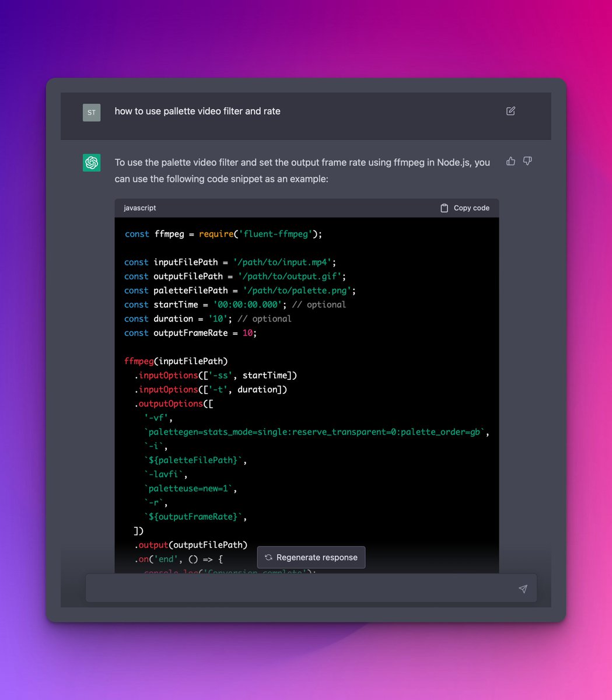
Task: Click the ChatGPT logo avatar
Action: 91,162
